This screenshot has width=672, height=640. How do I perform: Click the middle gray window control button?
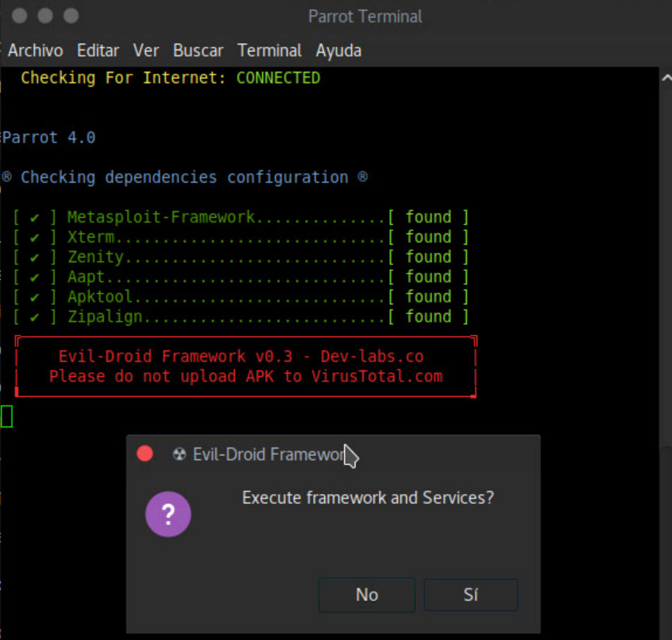tap(45, 16)
